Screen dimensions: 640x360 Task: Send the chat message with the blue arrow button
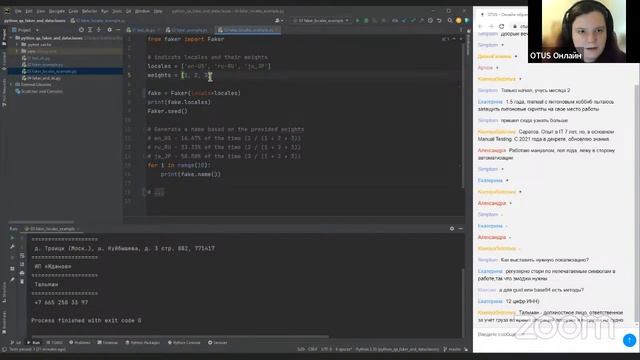point(629,340)
